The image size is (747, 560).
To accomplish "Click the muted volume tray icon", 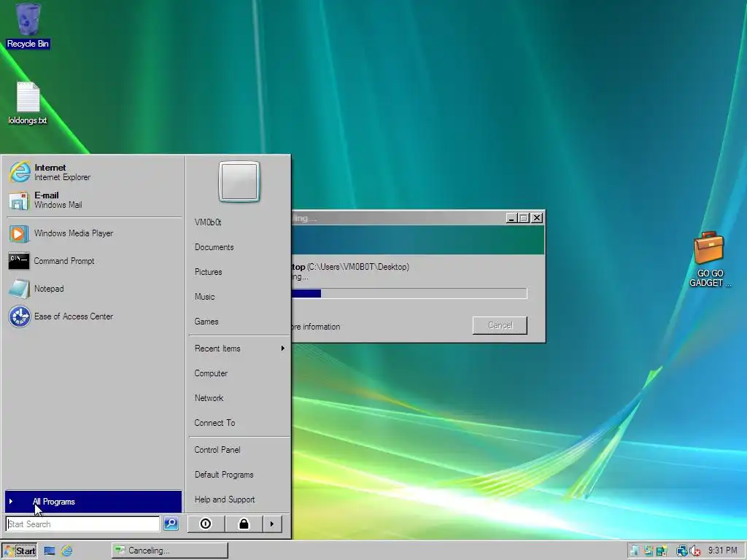I will click(x=694, y=551).
